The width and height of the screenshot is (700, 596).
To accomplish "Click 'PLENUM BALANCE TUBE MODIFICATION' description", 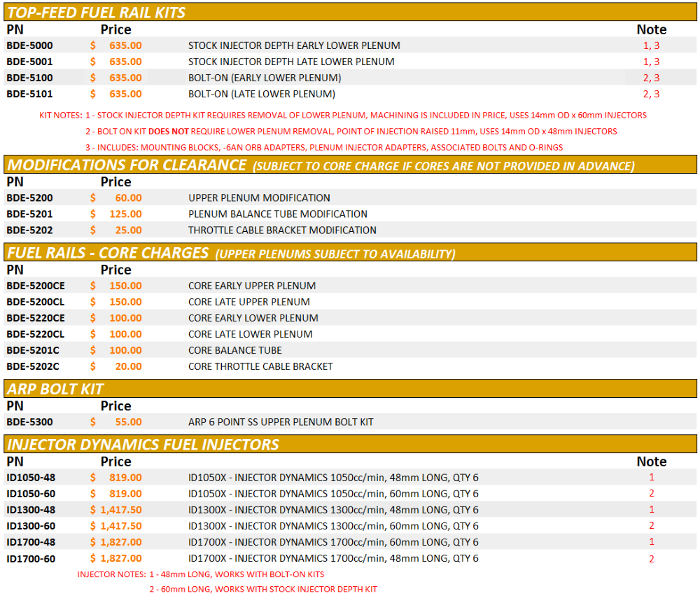I will click(278, 214).
